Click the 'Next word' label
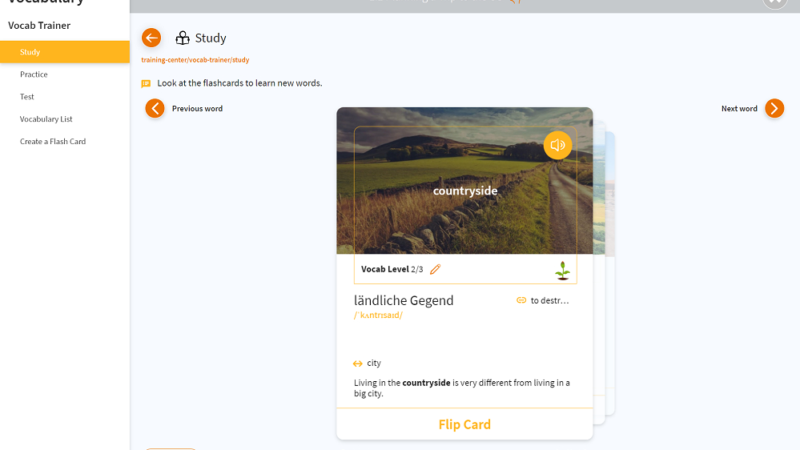The image size is (800, 450). click(x=739, y=109)
